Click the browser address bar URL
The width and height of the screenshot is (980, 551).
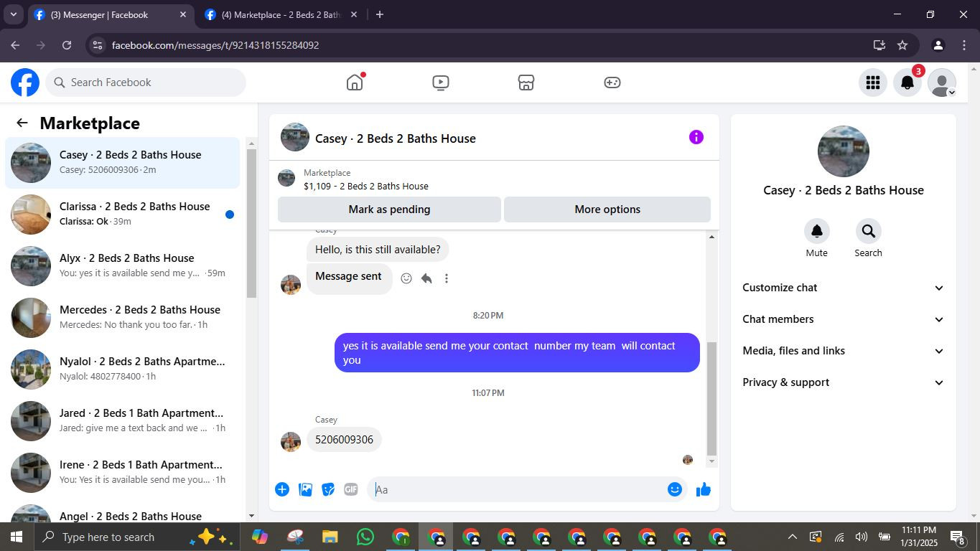click(x=215, y=45)
